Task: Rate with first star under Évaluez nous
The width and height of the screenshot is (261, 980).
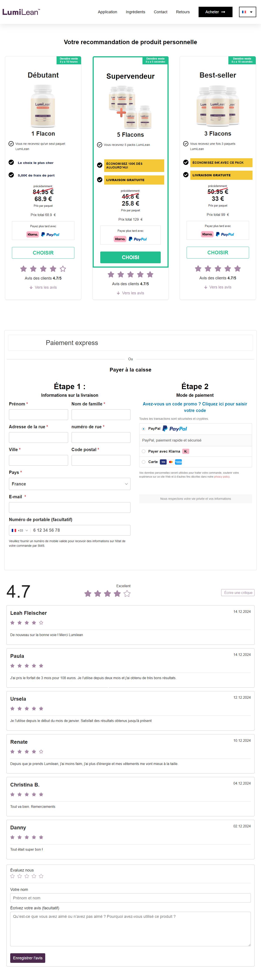Action: [x=13, y=876]
